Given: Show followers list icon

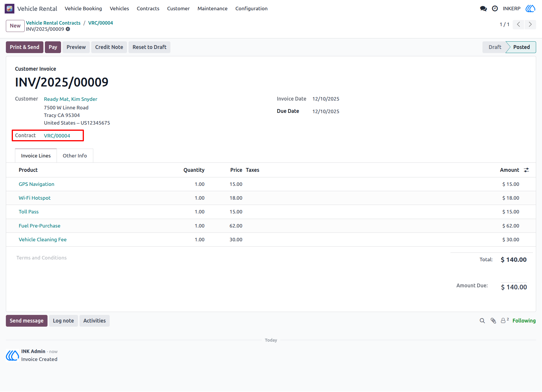Looking at the screenshot, I should (504, 320).
